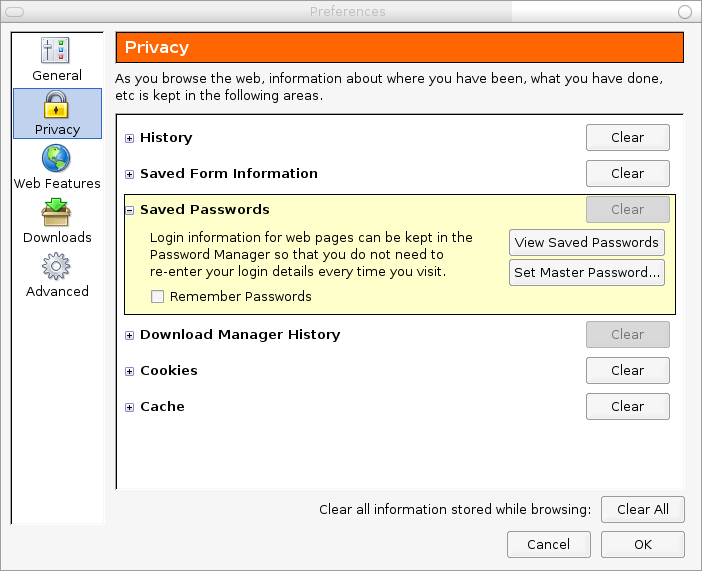This screenshot has width=702, height=571.
Task: Clear the Cookies data
Action: [627, 371]
